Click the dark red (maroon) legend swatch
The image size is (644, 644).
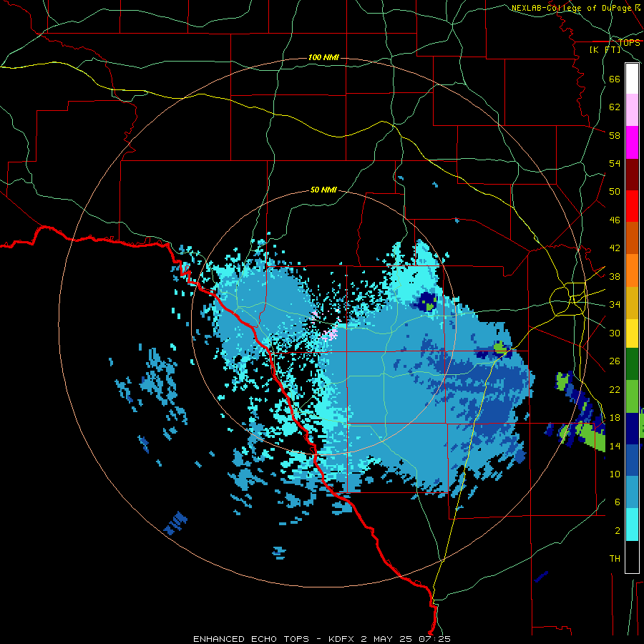tap(632, 175)
